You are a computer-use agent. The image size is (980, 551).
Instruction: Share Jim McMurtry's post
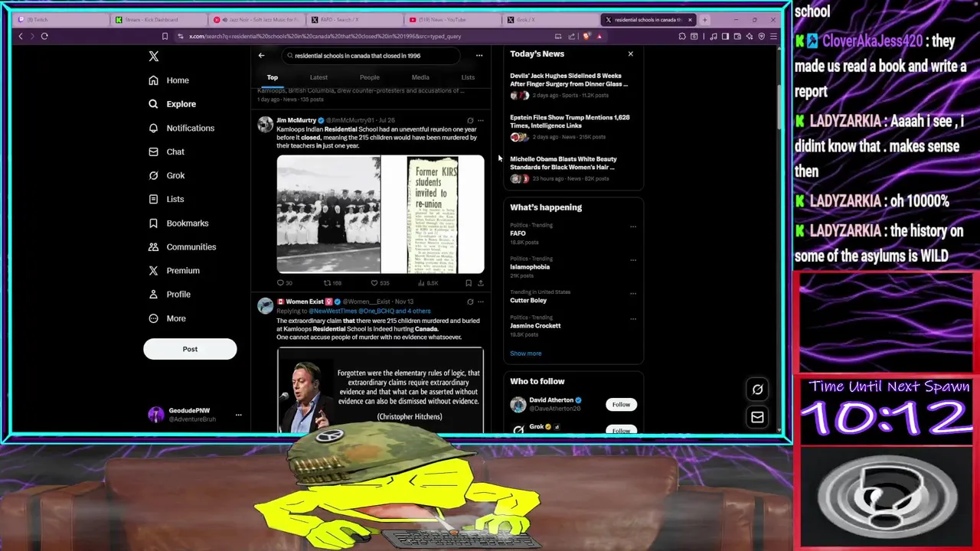click(480, 283)
